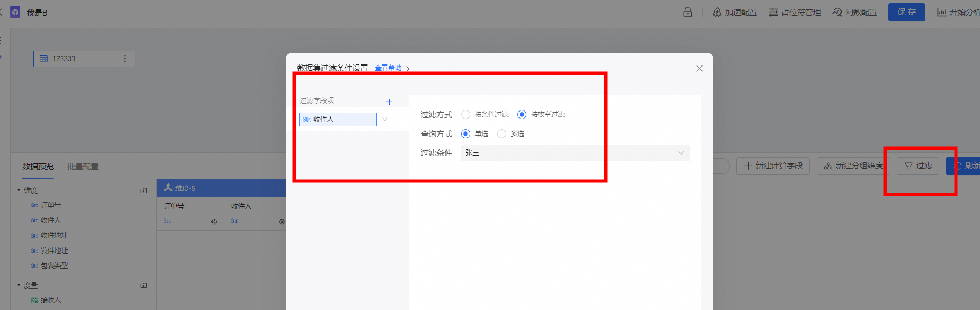Image resolution: width=980 pixels, height=310 pixels.
Task: Click the 保存 button
Action: coord(906,12)
